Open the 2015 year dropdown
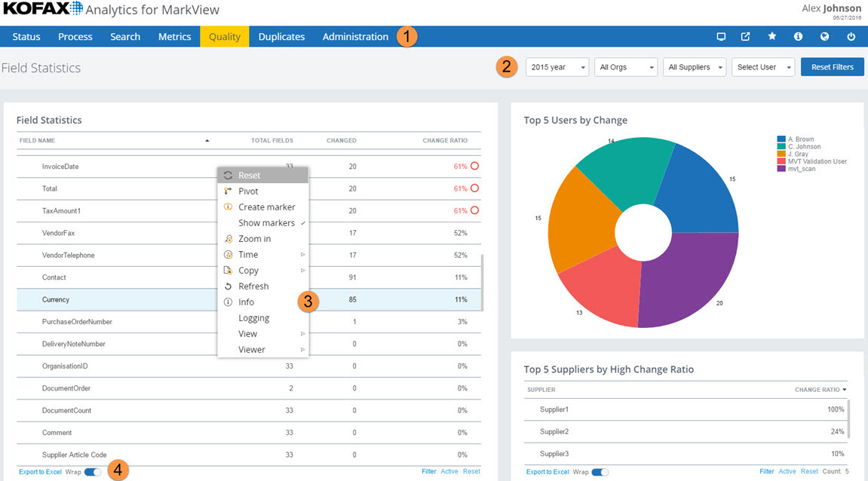This screenshot has width=868, height=481. (557, 67)
